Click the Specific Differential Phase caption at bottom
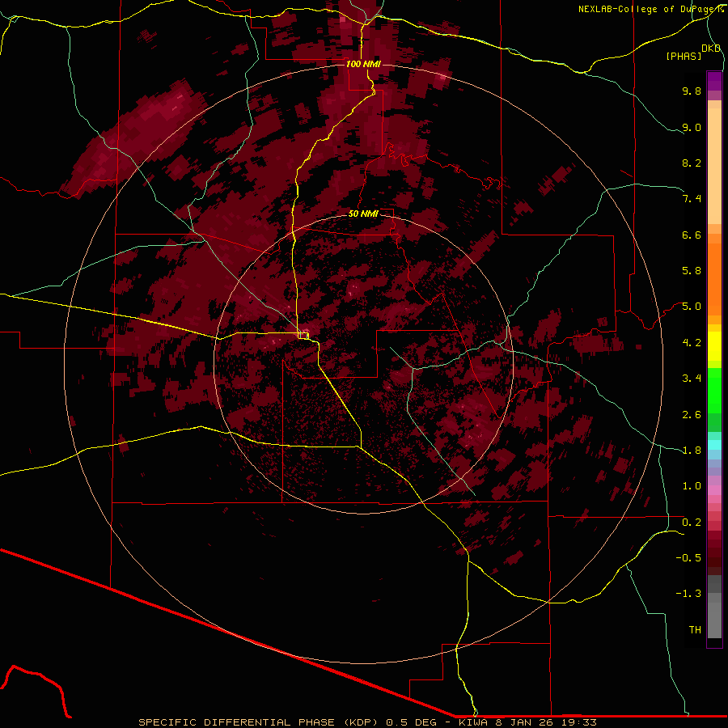The image size is (728, 728). click(x=367, y=722)
